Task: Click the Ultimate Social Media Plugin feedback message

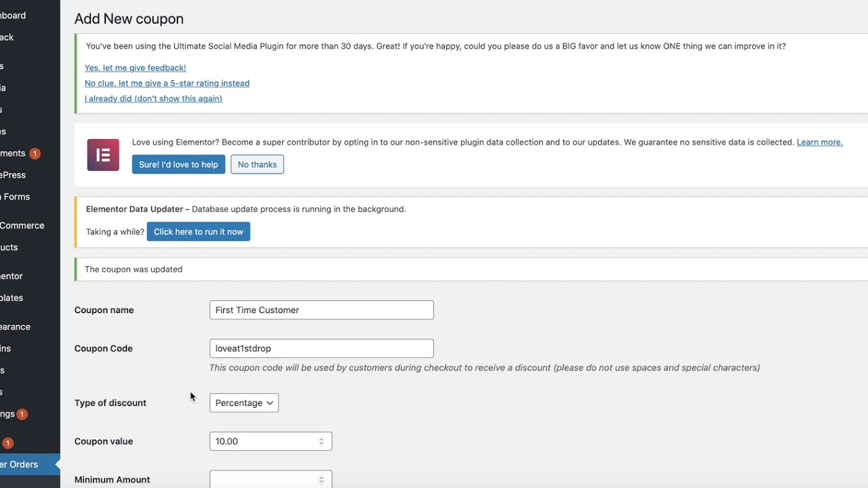Action: coord(436,46)
